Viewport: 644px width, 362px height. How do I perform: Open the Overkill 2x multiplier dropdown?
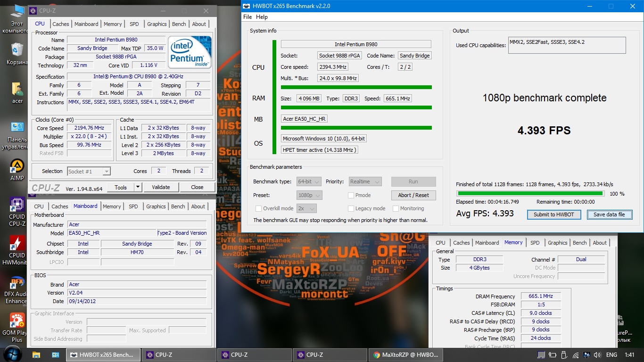[x=306, y=208]
